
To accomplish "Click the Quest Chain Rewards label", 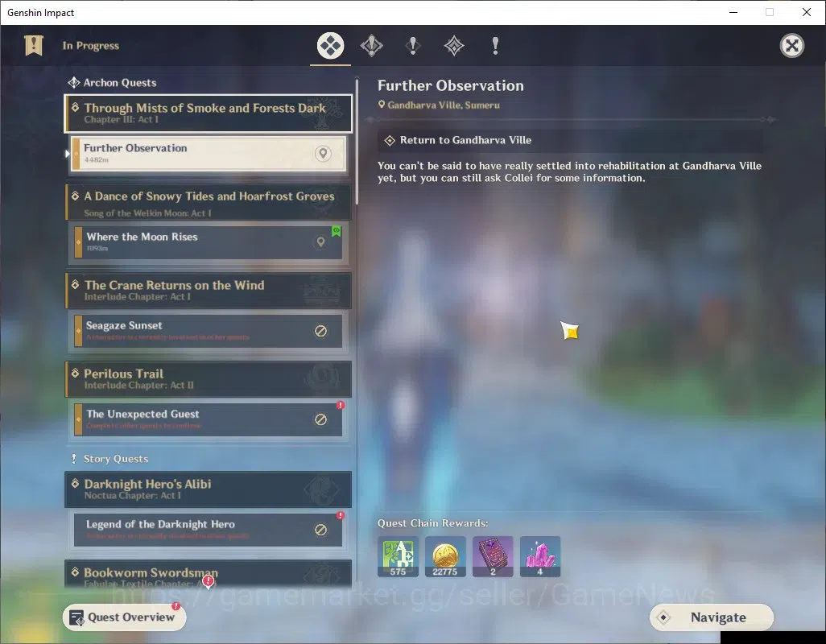I will tap(433, 523).
